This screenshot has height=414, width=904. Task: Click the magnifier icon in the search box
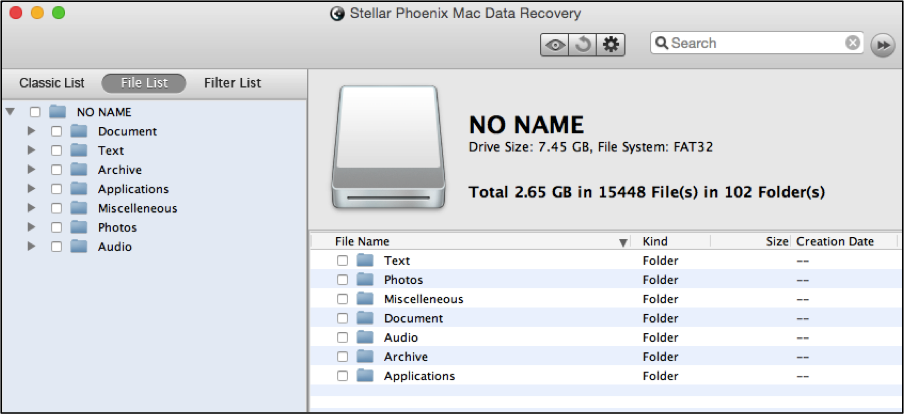coord(662,43)
